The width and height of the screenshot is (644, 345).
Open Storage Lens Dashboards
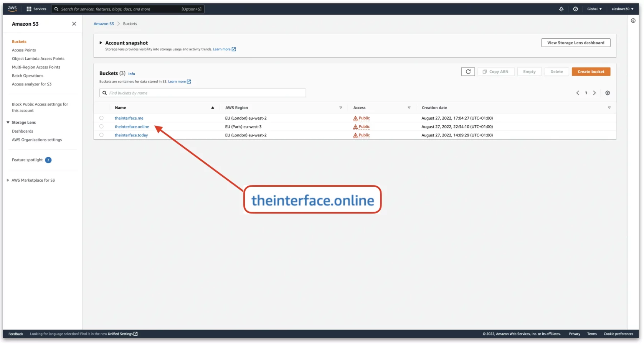click(x=22, y=131)
